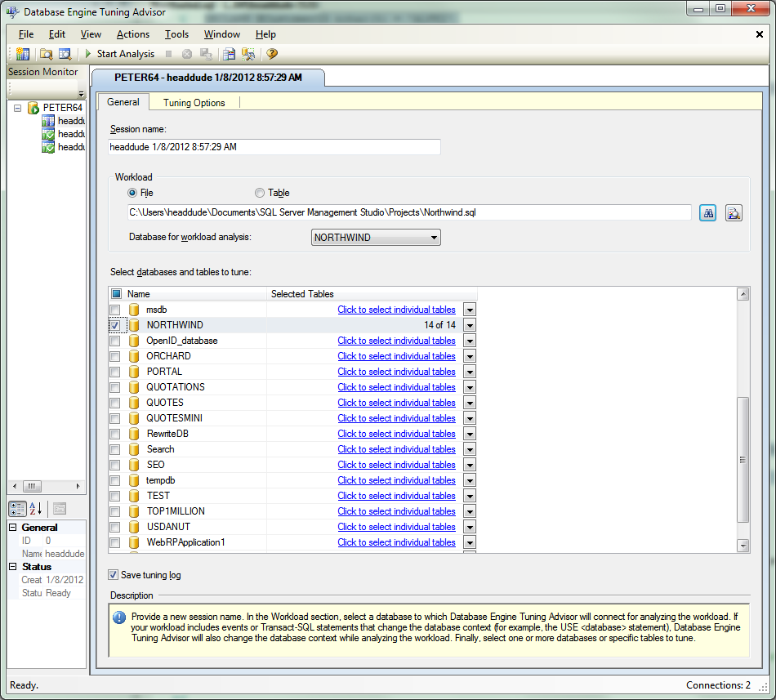This screenshot has width=776, height=700.
Task: Toggle the Save tuning log checkbox
Action: [114, 575]
